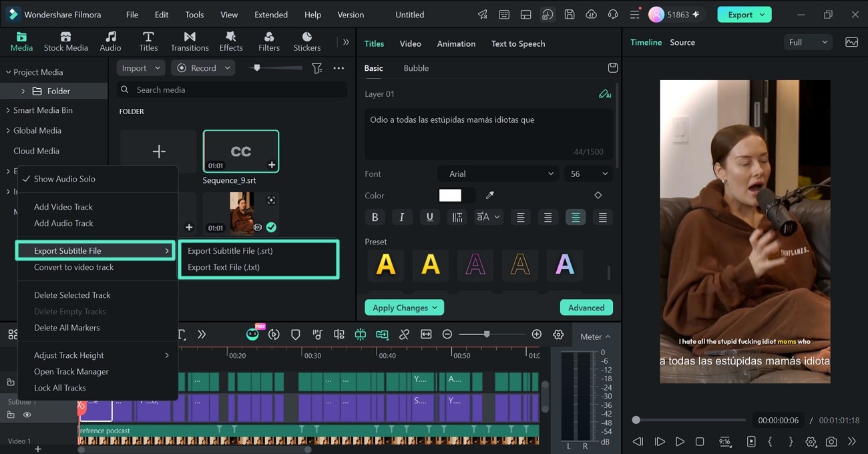Click the marker shield icon in timeline toolbar
The width and height of the screenshot is (868, 454).
click(295, 334)
